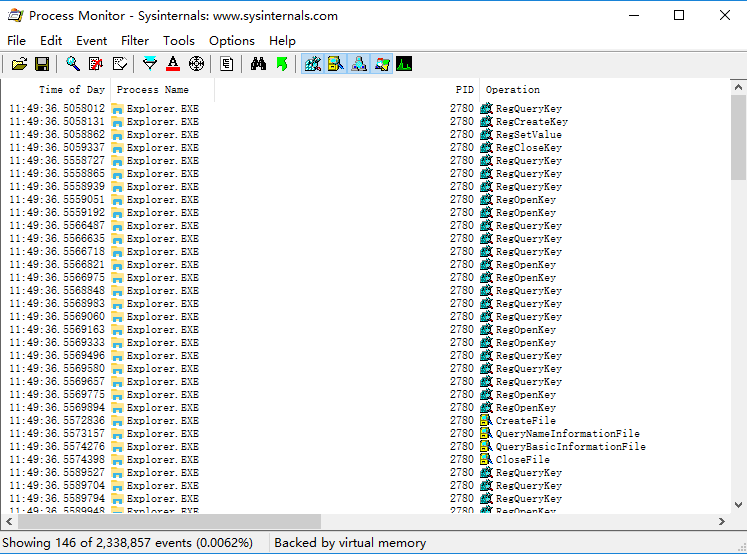
Task: Select event at time 11:49:36.5559192
Action: point(365,212)
